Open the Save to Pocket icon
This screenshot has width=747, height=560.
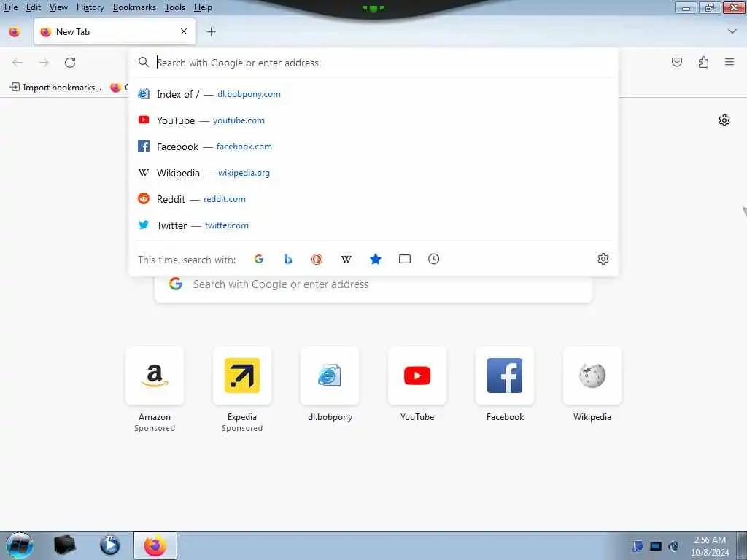tap(677, 62)
